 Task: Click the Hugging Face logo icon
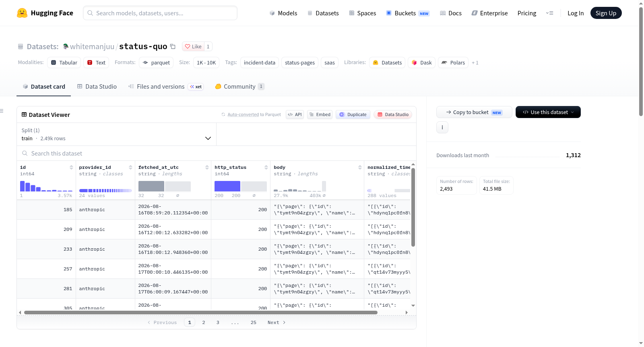(x=22, y=13)
